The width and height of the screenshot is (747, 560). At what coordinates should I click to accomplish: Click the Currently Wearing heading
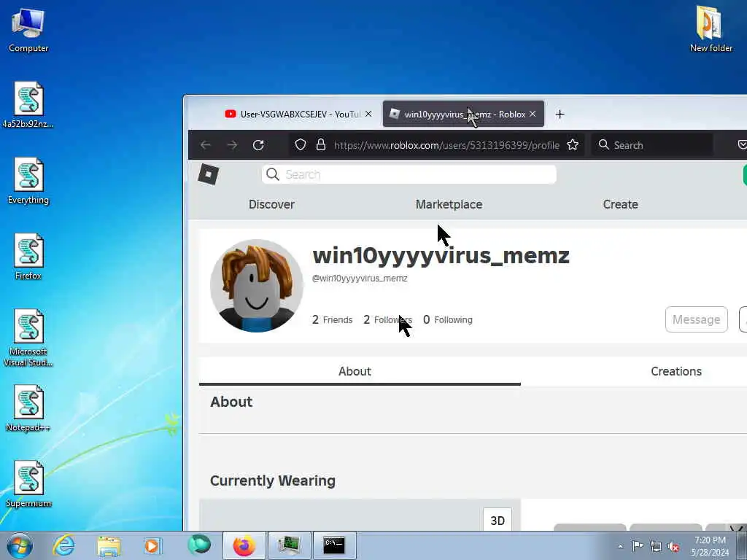(273, 481)
